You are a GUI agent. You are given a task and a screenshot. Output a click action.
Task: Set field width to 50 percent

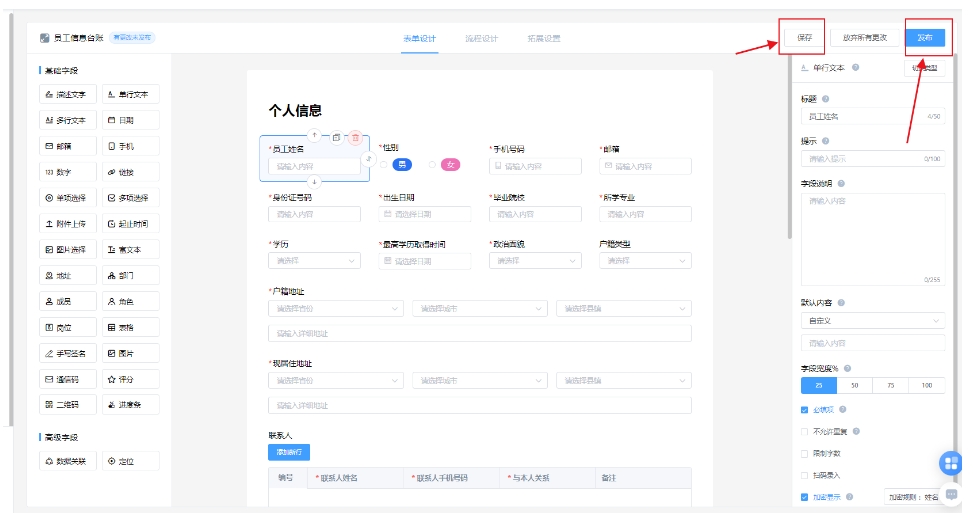pos(854,385)
